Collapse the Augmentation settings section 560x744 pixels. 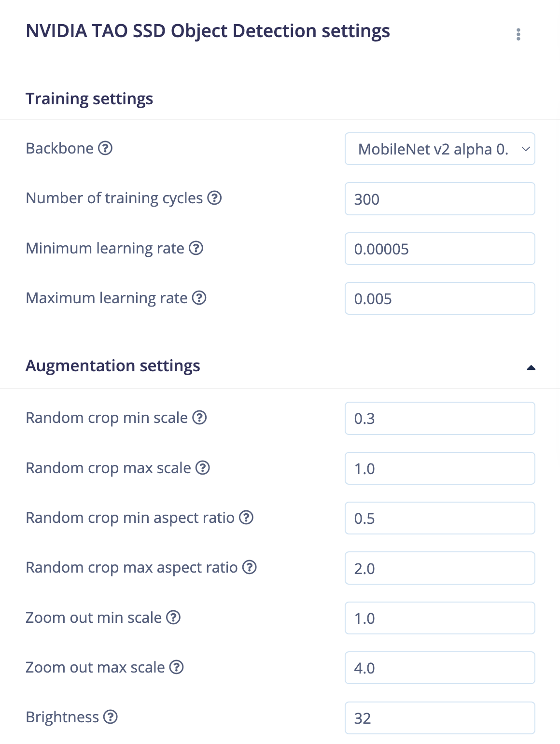point(531,367)
